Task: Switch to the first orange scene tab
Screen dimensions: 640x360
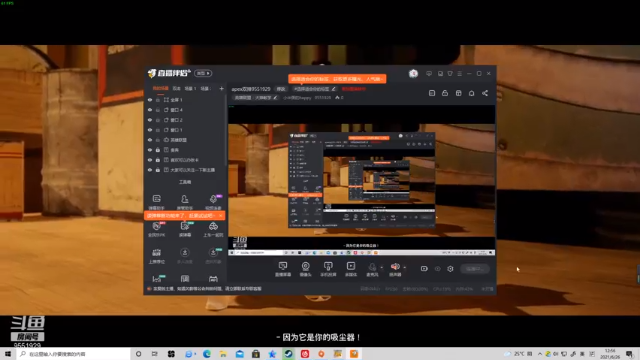Action: coord(160,89)
